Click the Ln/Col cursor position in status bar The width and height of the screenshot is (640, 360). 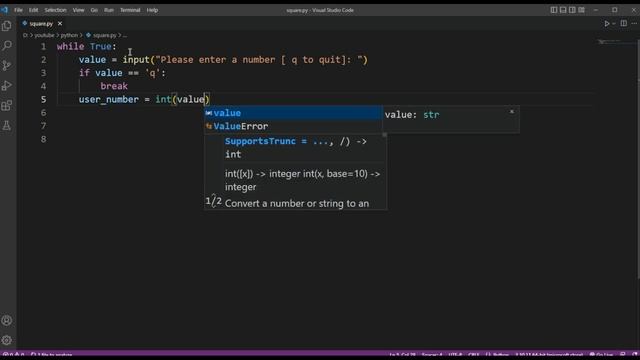(x=402, y=355)
